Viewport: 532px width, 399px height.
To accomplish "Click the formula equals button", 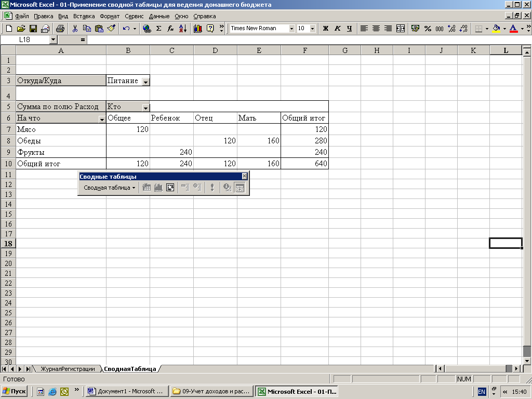I will pyautogui.click(x=83, y=39).
